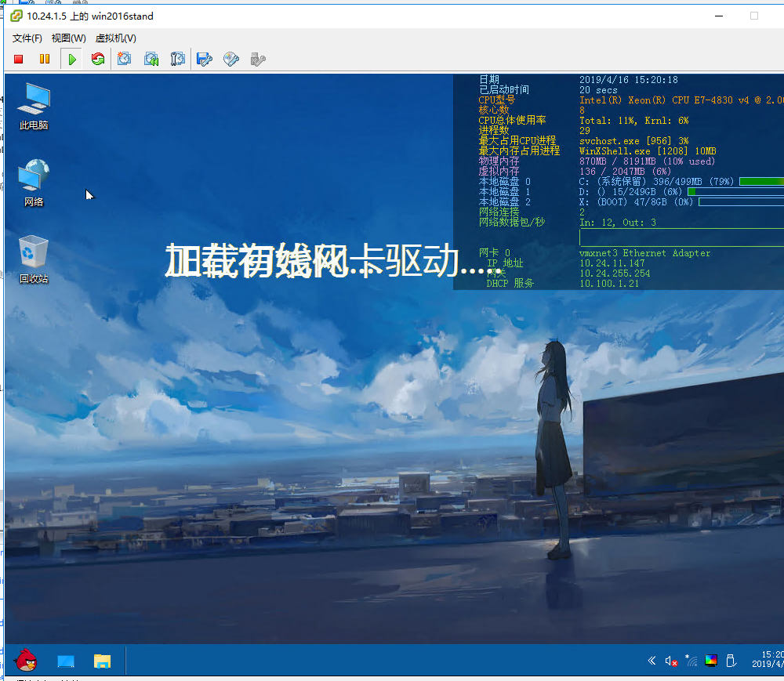
Task: Click the '20 secs' uptime value
Action: pyautogui.click(x=598, y=90)
